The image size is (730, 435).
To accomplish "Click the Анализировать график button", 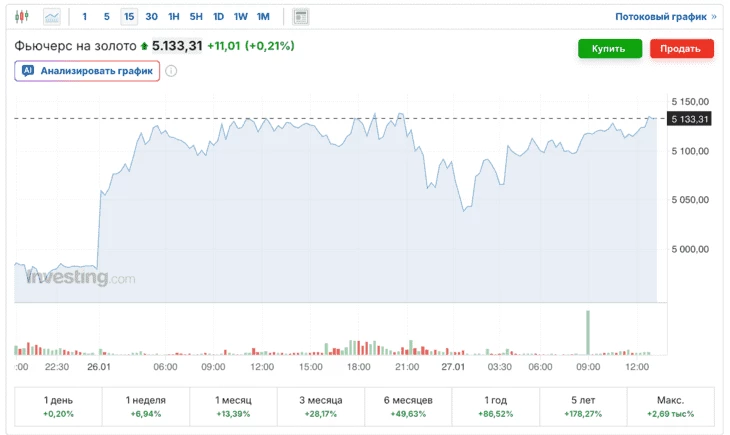I will pos(87,71).
